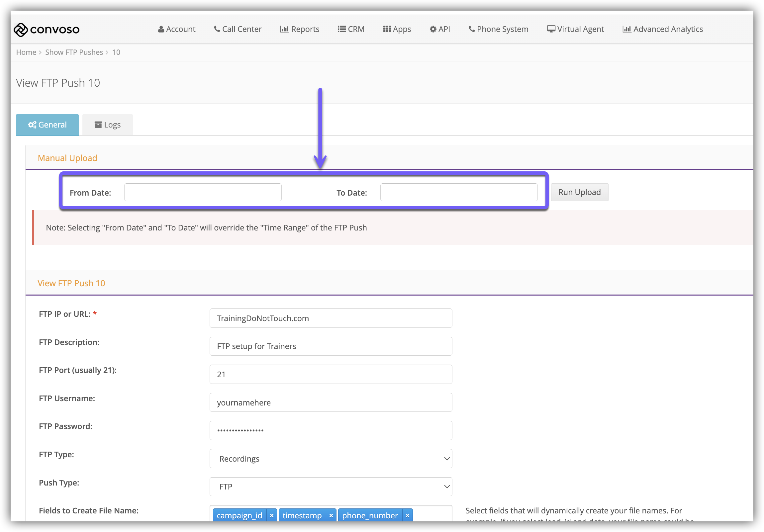The image size is (764, 532).
Task: Click the Reports bar chart icon
Action: (284, 29)
